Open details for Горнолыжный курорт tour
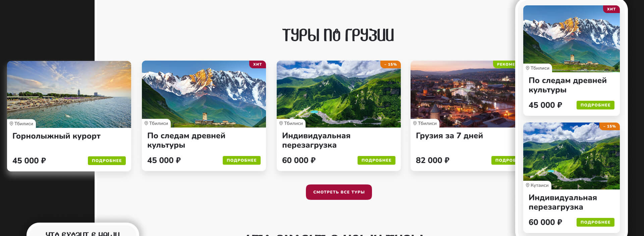 [x=107, y=161]
